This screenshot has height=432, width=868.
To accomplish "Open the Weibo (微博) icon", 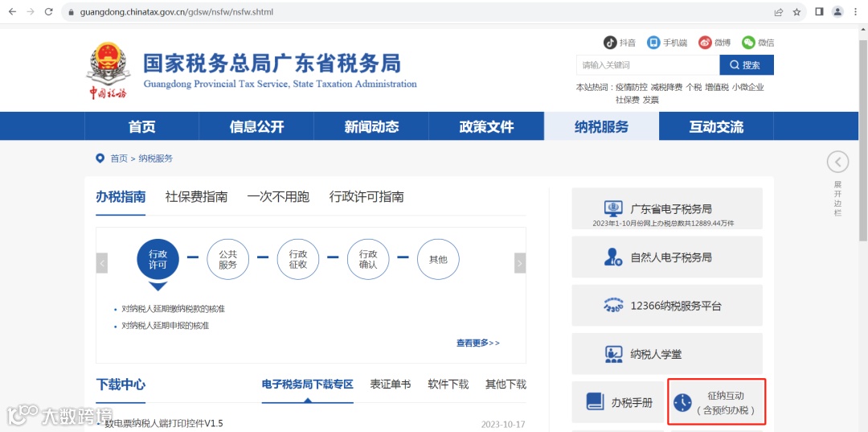I will coord(705,43).
